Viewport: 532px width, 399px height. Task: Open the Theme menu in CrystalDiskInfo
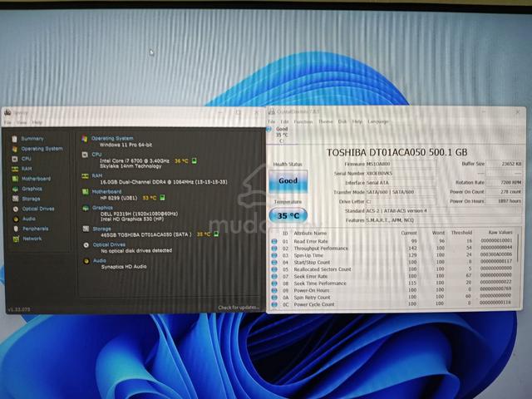pos(325,121)
